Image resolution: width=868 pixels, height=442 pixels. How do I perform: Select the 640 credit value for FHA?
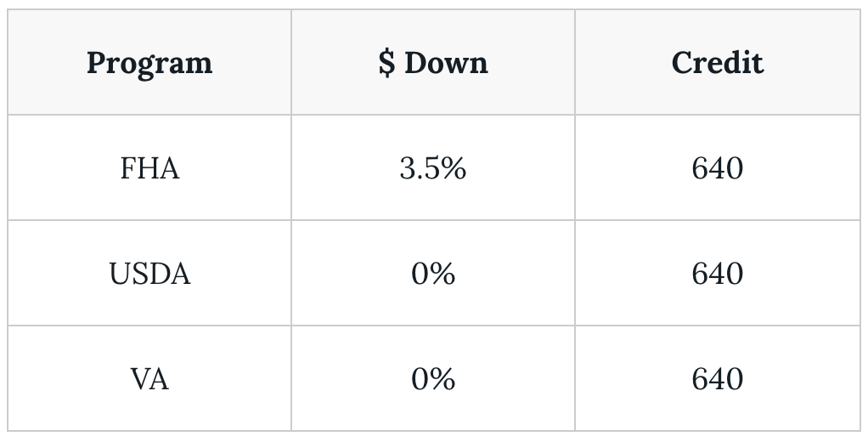point(718,167)
